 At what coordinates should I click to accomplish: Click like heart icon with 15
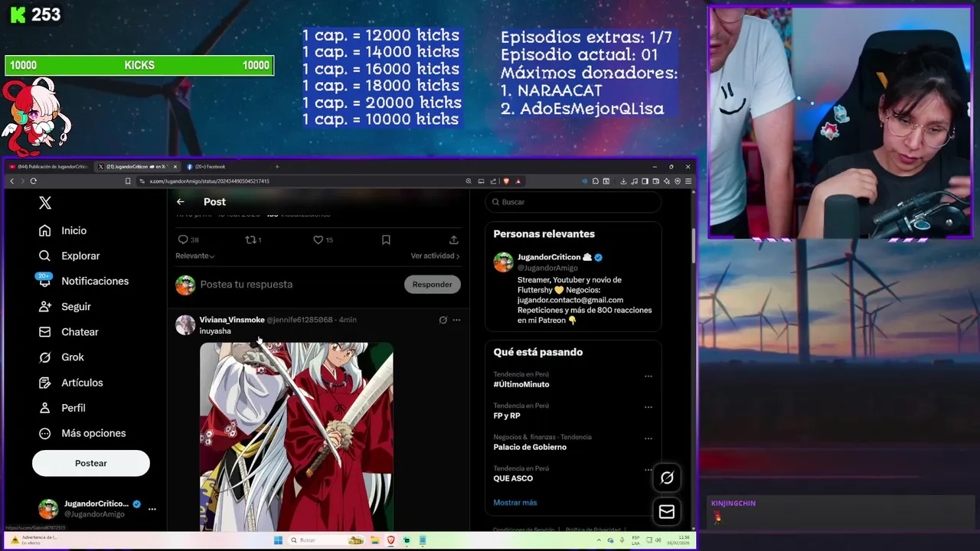coord(323,240)
